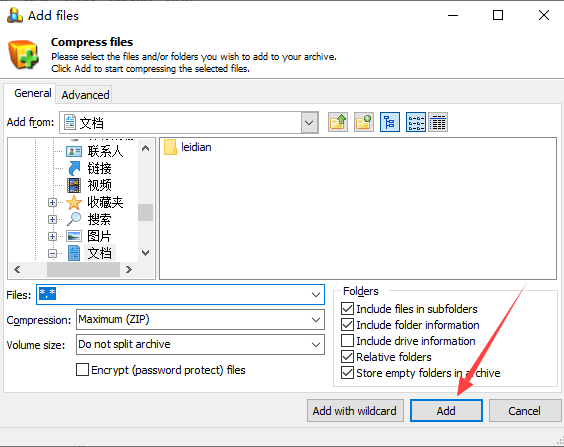Click the Add with wildcard button

point(355,410)
